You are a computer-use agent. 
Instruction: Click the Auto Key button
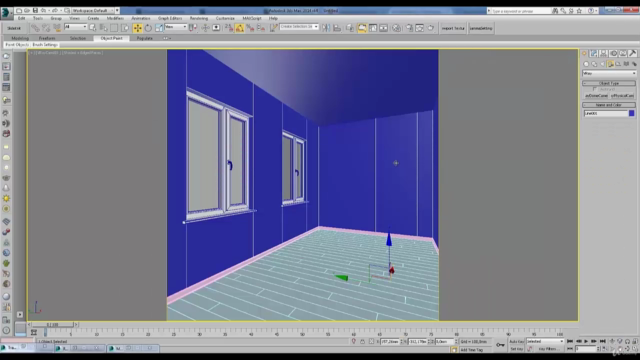tap(516, 341)
